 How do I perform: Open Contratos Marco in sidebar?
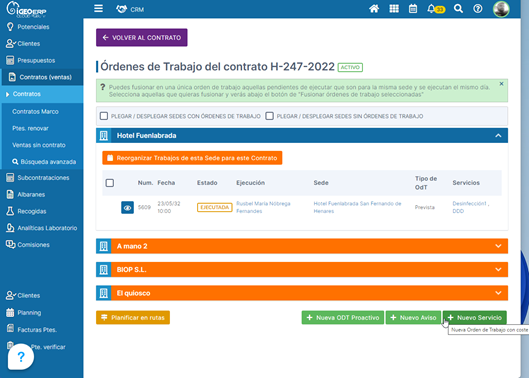(x=35, y=111)
